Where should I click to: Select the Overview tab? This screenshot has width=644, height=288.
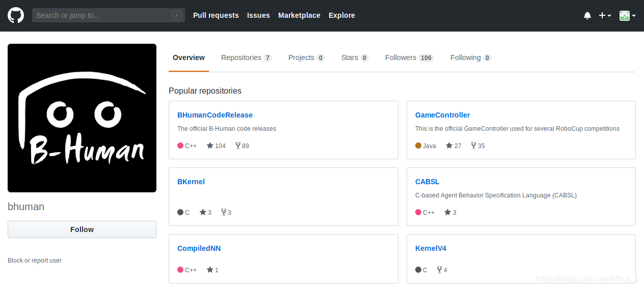coord(189,57)
